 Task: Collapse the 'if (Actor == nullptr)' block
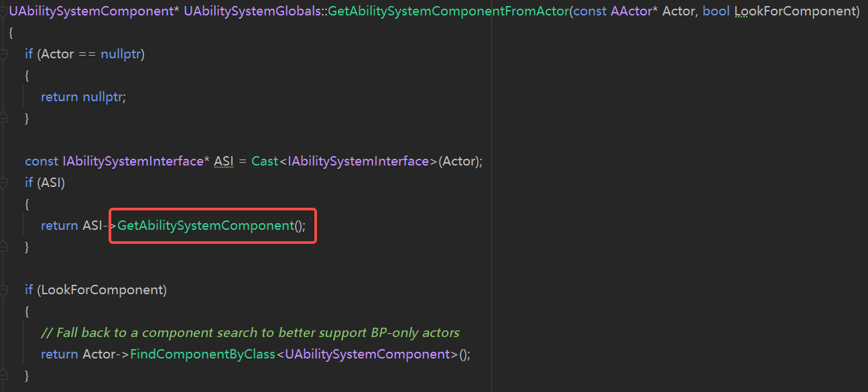pyautogui.click(x=3, y=54)
